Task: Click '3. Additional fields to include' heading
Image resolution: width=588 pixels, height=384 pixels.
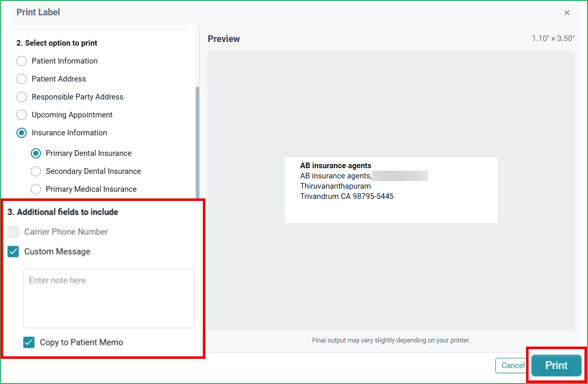Action: pyautogui.click(x=63, y=212)
